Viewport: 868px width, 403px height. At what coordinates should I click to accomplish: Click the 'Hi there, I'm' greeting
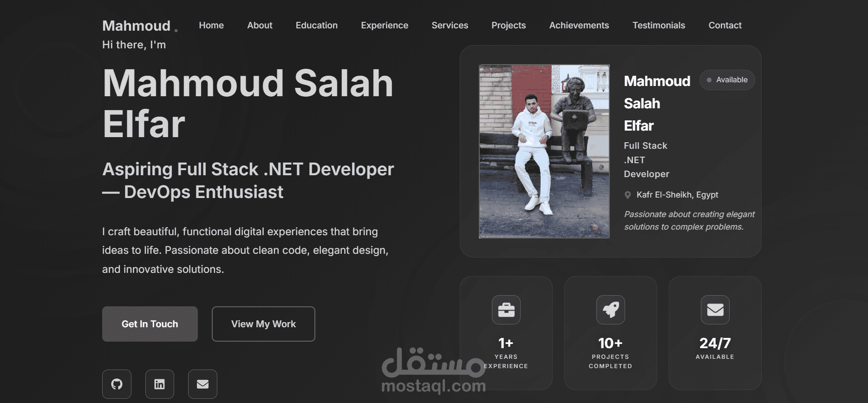coord(134,45)
